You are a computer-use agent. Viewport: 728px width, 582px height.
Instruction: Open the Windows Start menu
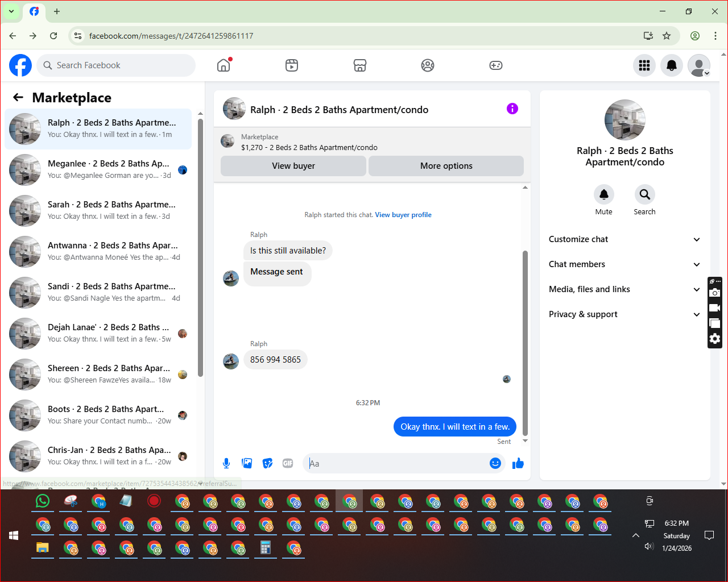(x=14, y=535)
